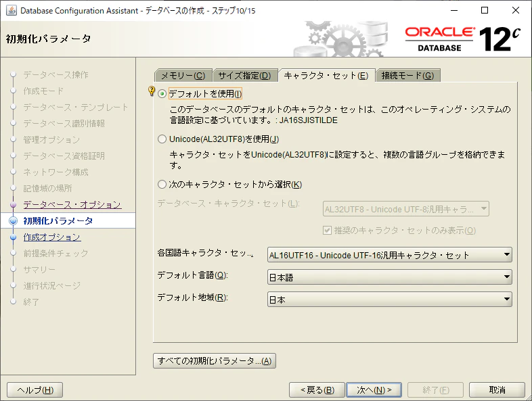Select 次のキャラクタ・セットから選択 radio option

coord(162,185)
